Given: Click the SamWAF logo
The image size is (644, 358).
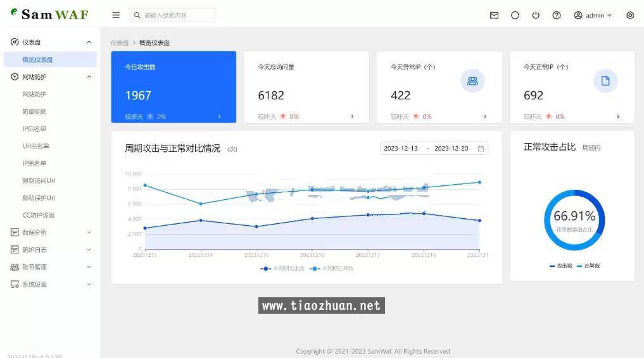Looking at the screenshot, I should pyautogui.click(x=49, y=15).
